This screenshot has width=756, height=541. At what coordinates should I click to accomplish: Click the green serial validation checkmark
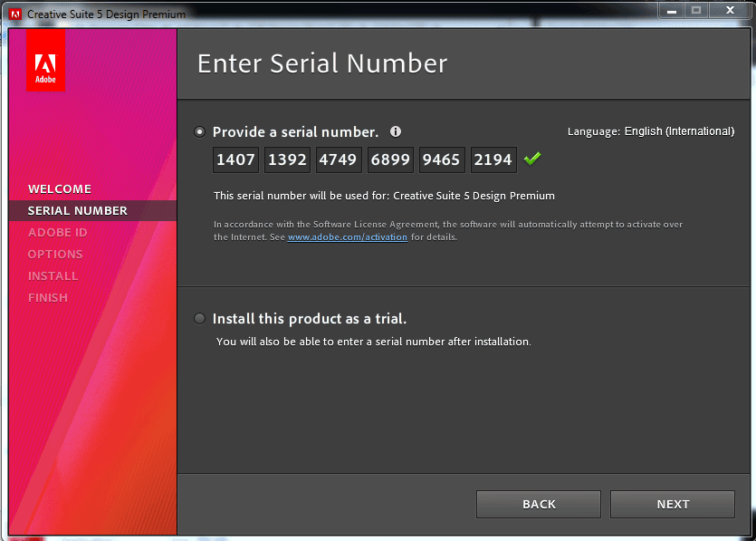(532, 159)
